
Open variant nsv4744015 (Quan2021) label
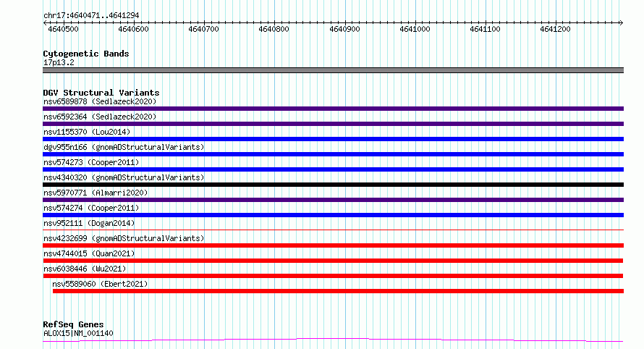click(x=89, y=253)
